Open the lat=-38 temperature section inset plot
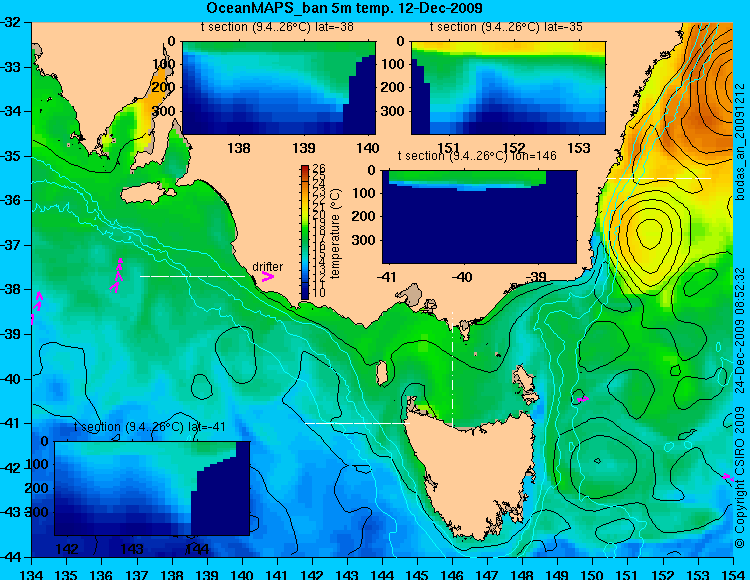Image resolution: width=750 pixels, height=580 pixels. (x=279, y=88)
